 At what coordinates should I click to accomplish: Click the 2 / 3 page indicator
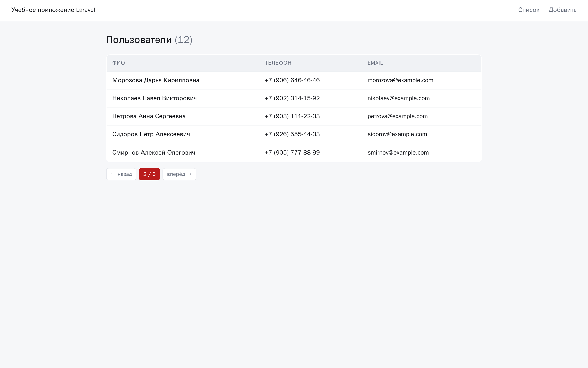point(149,174)
